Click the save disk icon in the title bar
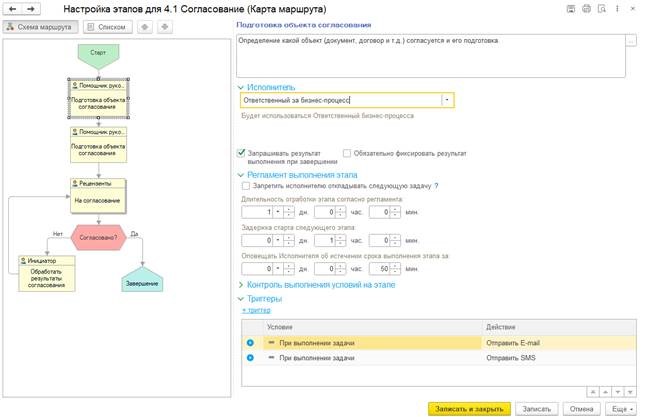 point(570,8)
